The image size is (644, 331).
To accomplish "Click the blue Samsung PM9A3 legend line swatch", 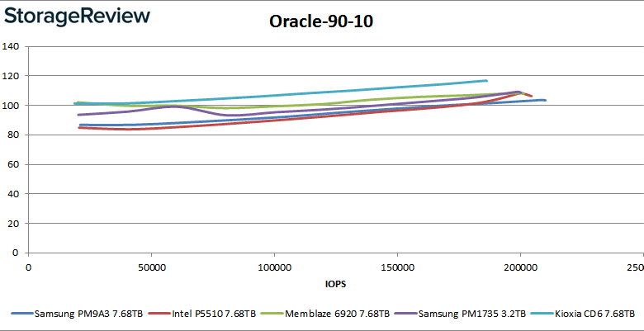I will coord(22,314).
